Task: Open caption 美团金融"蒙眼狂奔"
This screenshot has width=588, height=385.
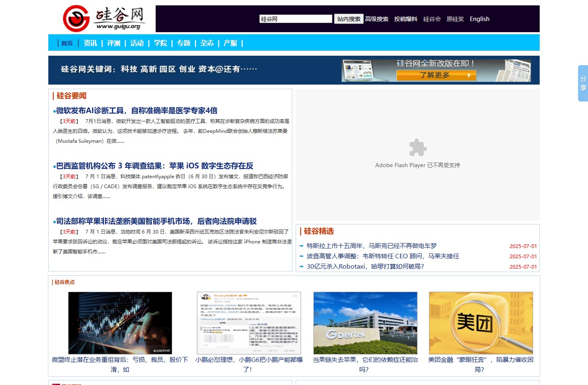Action: coord(481,365)
